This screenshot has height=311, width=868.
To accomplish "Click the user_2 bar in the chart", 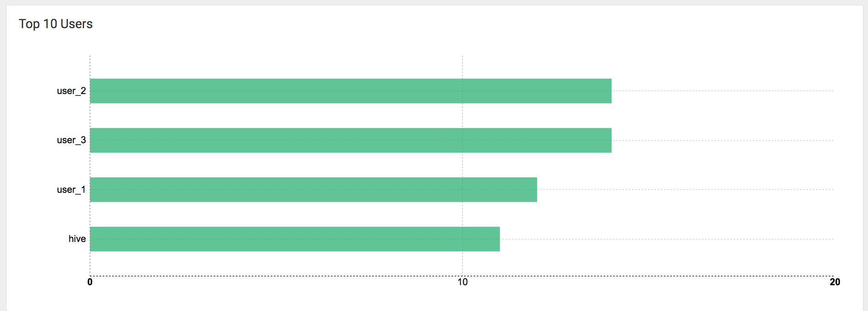I will click(350, 91).
